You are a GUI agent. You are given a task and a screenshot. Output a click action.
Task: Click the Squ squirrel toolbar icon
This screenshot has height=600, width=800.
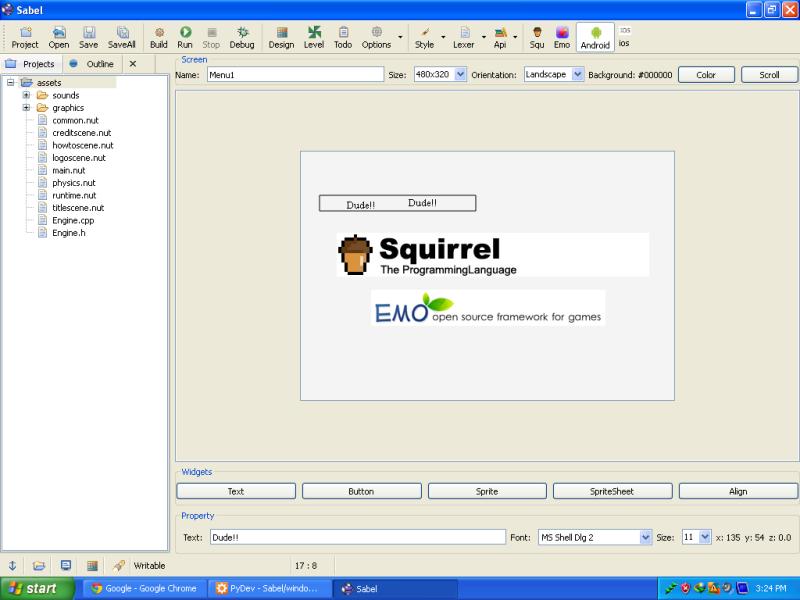click(x=537, y=38)
